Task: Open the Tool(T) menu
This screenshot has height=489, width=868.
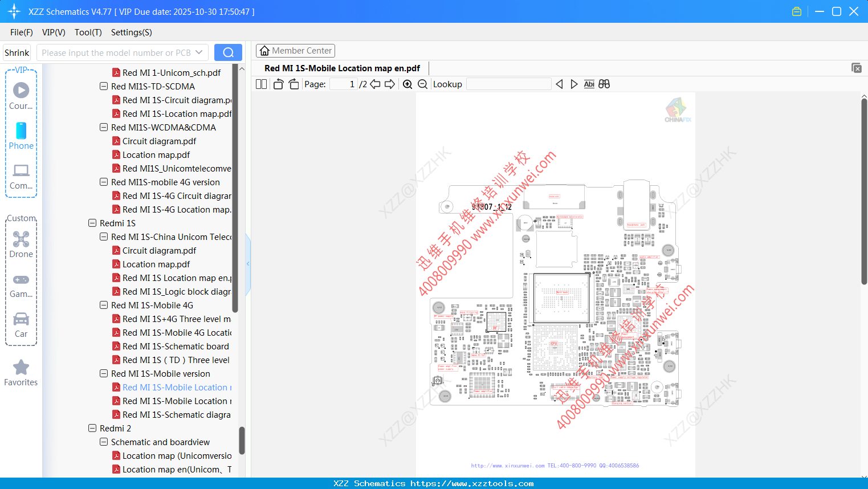Action: click(88, 32)
